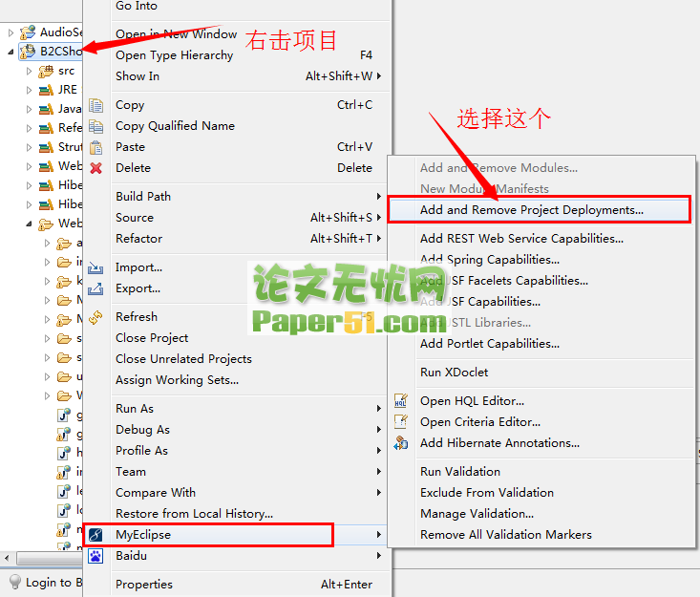The width and height of the screenshot is (700, 597).
Task: Click the red Delete X icon
Action: tap(95, 168)
